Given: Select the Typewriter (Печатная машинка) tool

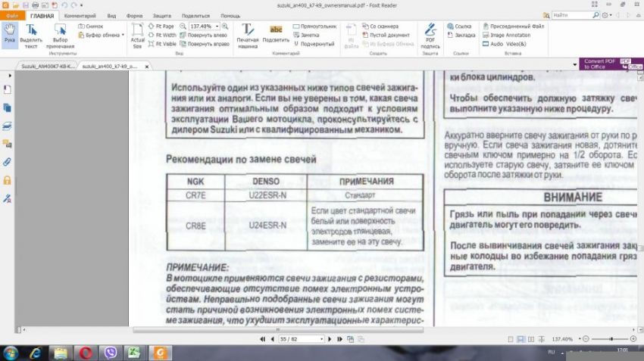Looking at the screenshot, I should pyautogui.click(x=248, y=36).
